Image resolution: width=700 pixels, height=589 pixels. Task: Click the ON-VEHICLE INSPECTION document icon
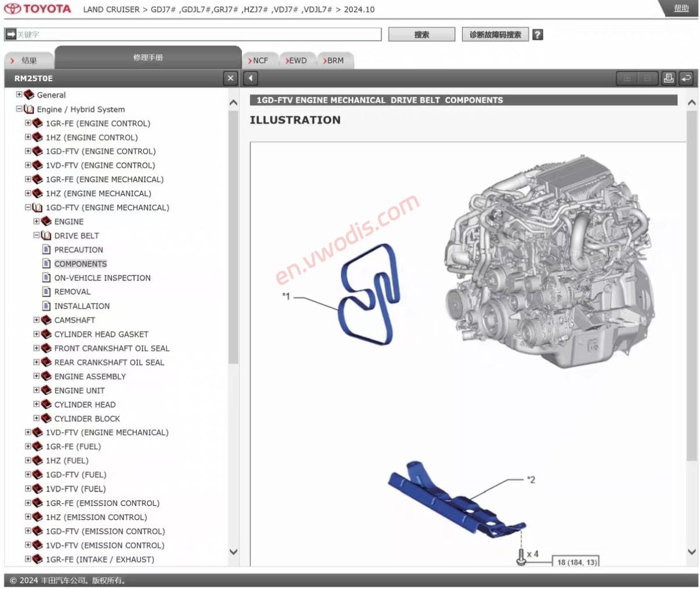coord(46,278)
